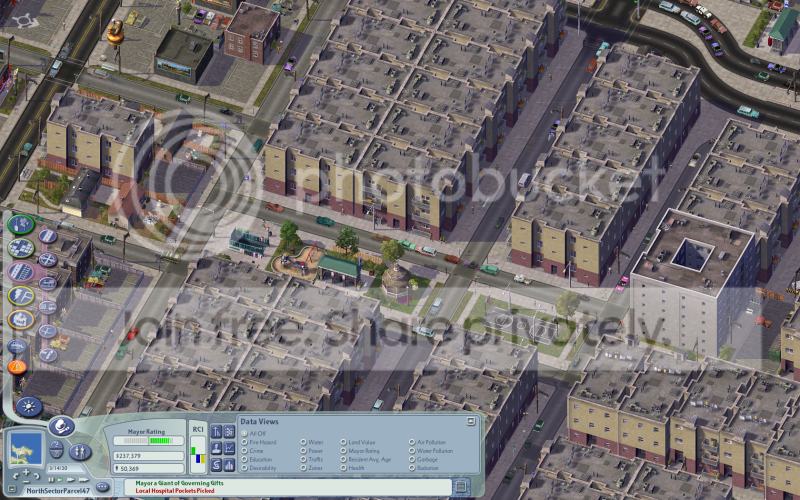Image resolution: width=800 pixels, height=500 pixels.
Task: Set simulation to normal play speed
Action: 60,480
